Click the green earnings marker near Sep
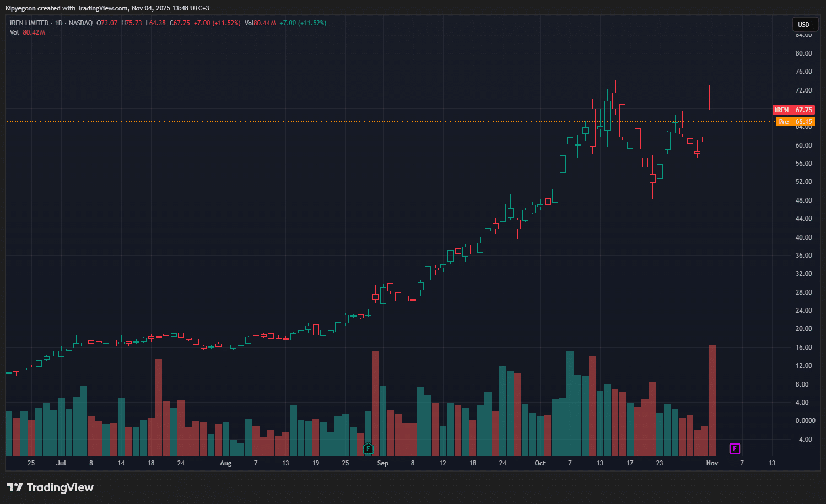The width and height of the screenshot is (826, 504). (369, 448)
